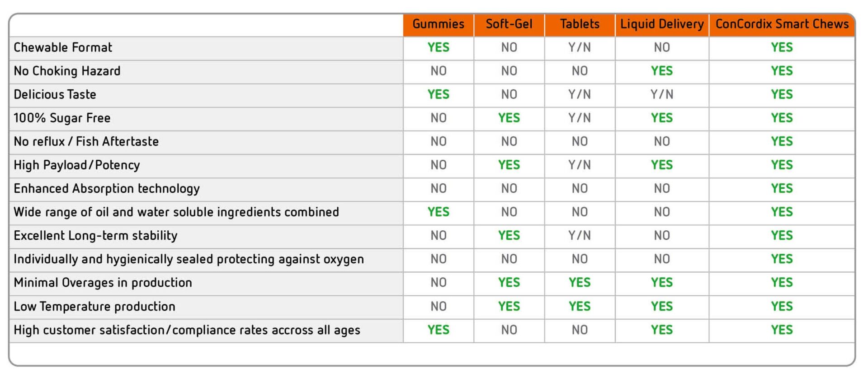868x377 pixels.
Task: Select the Liquid Delivery column header
Action: coord(662,24)
